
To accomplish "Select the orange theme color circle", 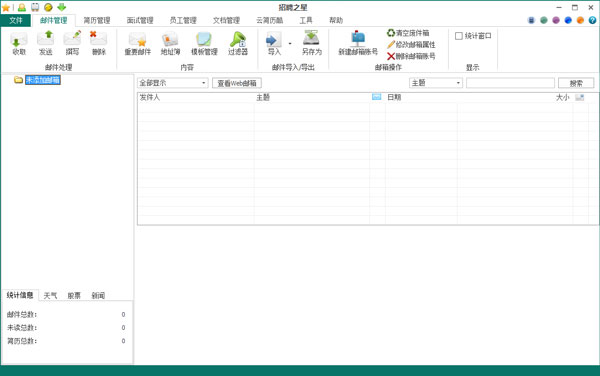I will (580, 20).
